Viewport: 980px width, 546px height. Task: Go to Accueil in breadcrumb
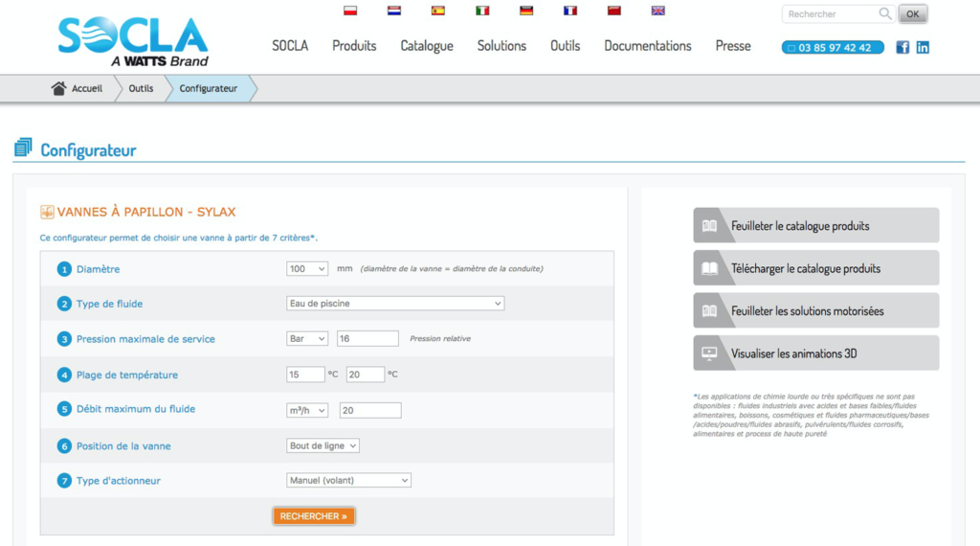coord(87,88)
